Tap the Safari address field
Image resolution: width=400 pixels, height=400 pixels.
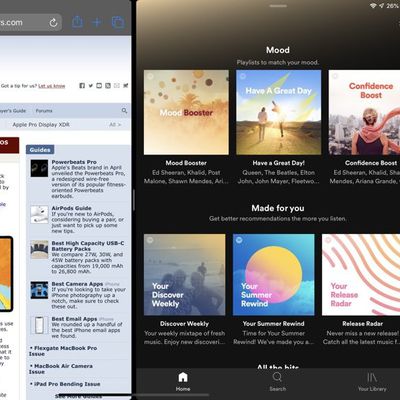(x=31, y=23)
